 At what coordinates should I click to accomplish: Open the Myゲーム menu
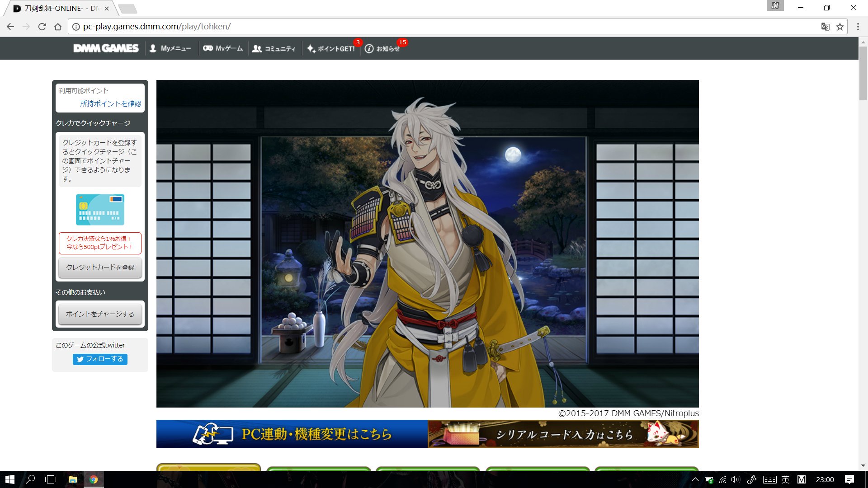click(223, 48)
